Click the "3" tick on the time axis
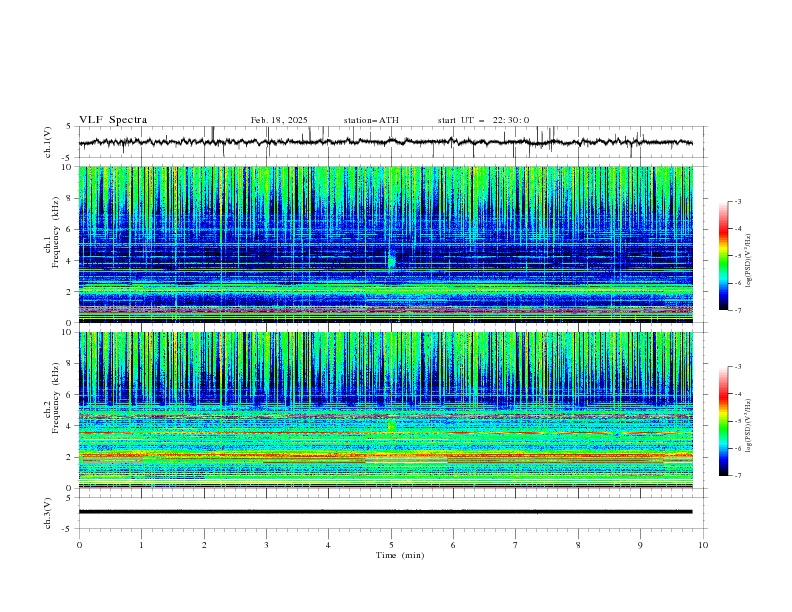The width and height of the screenshot is (792, 612). (267, 545)
